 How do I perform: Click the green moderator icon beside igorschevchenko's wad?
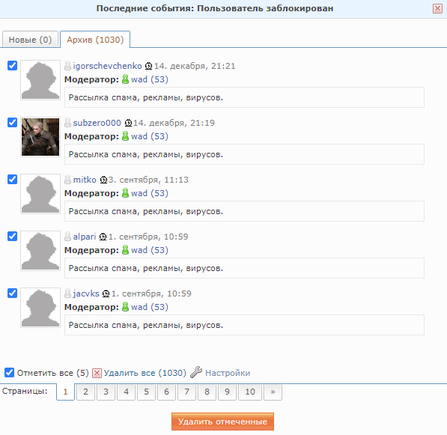point(125,79)
